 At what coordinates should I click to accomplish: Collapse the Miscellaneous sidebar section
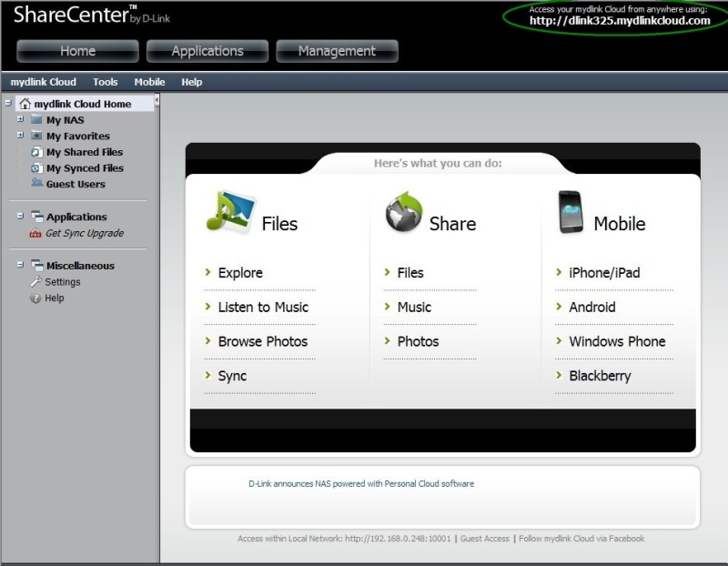pyautogui.click(x=20, y=265)
